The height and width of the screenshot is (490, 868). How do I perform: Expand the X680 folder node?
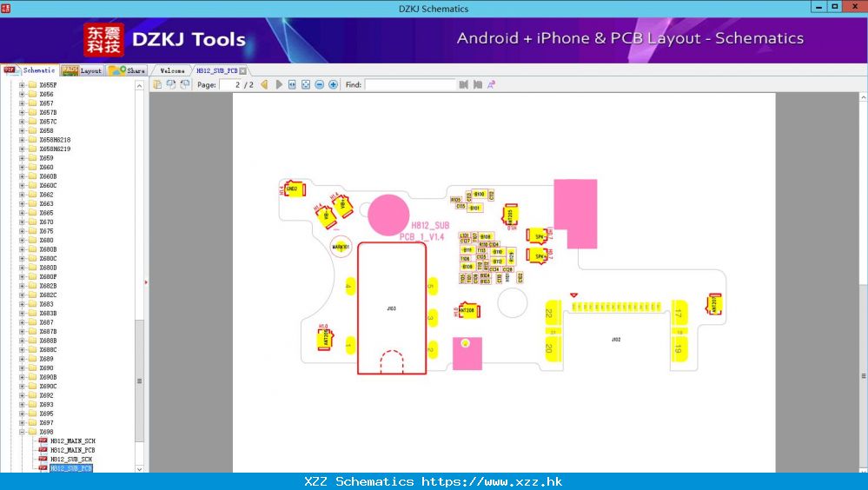pyautogui.click(x=22, y=240)
